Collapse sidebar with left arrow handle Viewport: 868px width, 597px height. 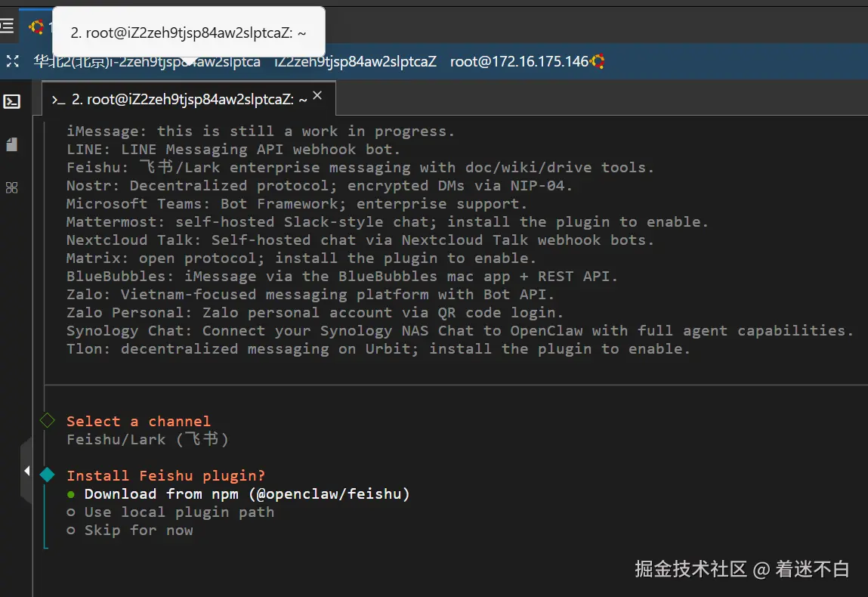pos(26,471)
